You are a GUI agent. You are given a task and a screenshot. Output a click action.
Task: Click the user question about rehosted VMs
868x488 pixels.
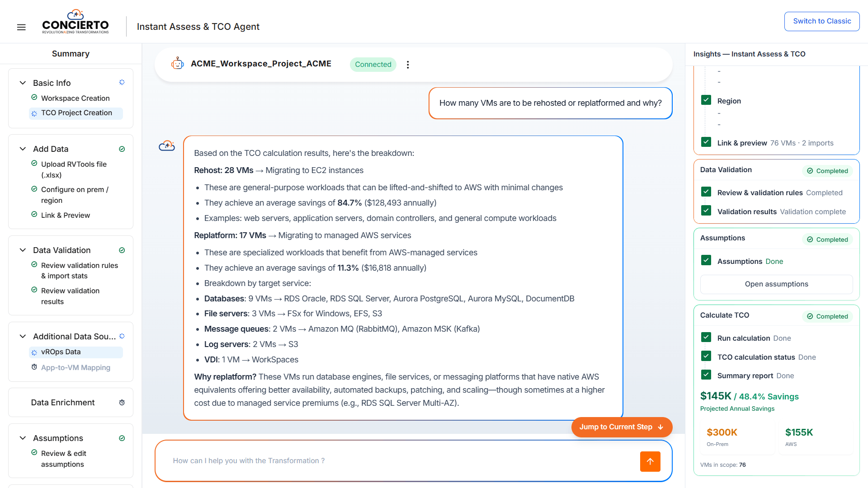pyautogui.click(x=550, y=103)
